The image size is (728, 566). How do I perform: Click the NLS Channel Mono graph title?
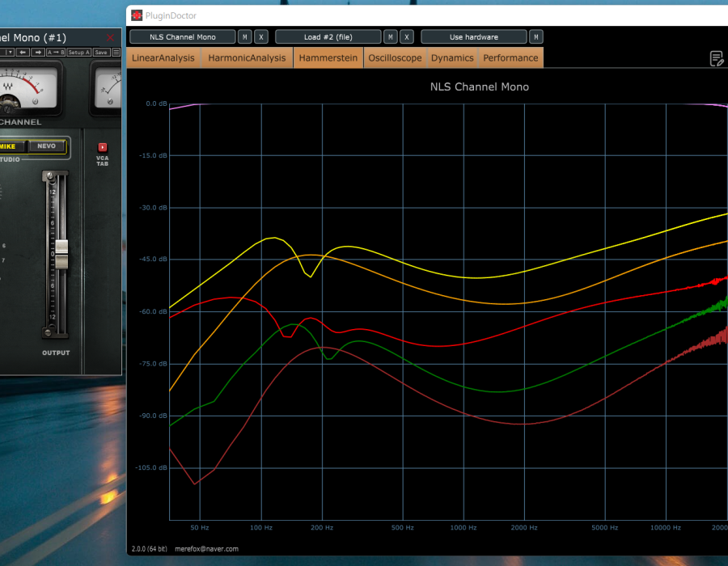[x=480, y=87]
